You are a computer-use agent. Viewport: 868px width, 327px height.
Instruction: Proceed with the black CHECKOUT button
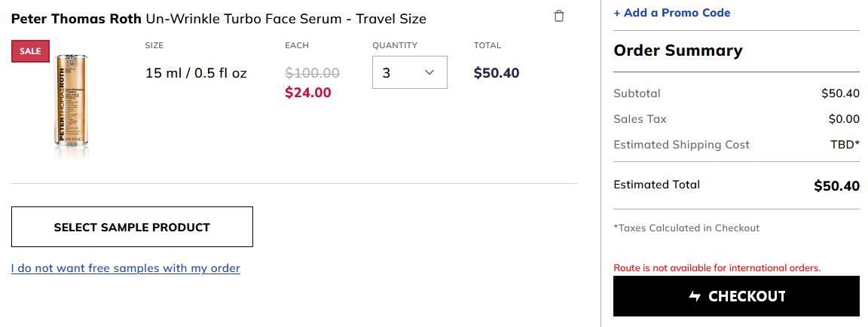[x=736, y=296]
